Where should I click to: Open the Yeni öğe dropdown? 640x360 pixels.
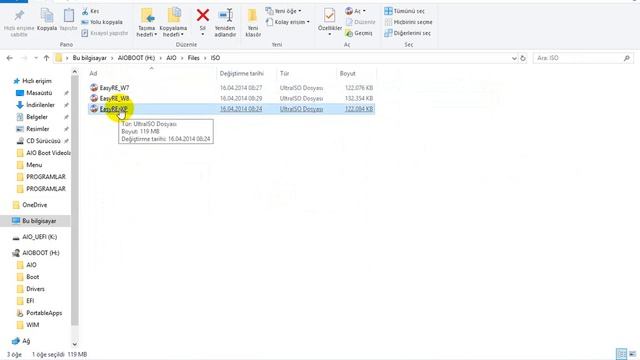[x=283, y=11]
